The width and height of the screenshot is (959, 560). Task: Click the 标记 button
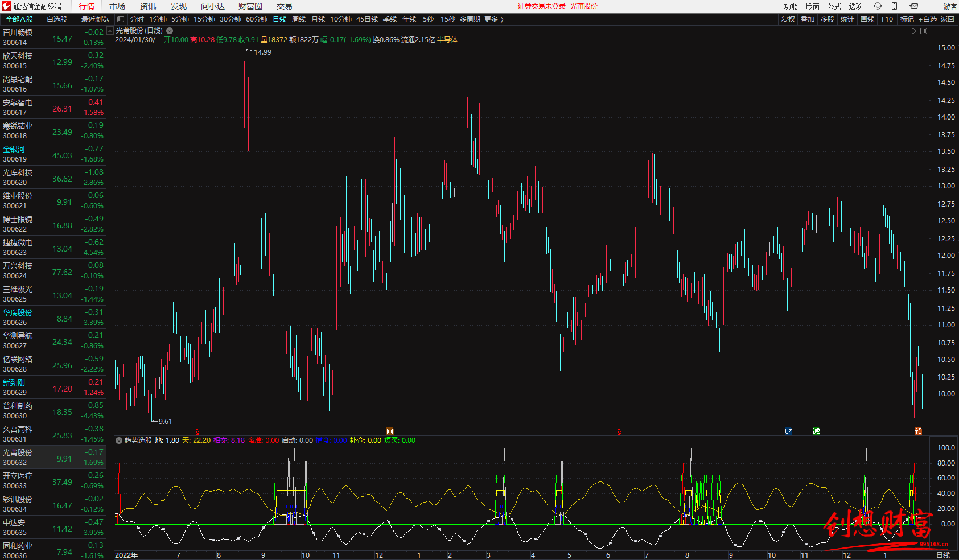point(907,19)
